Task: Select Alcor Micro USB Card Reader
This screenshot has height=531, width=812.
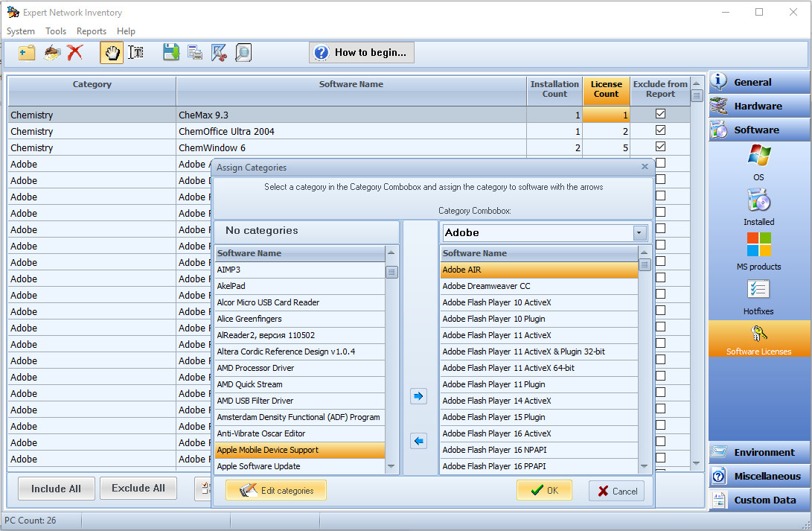Action: [300, 302]
